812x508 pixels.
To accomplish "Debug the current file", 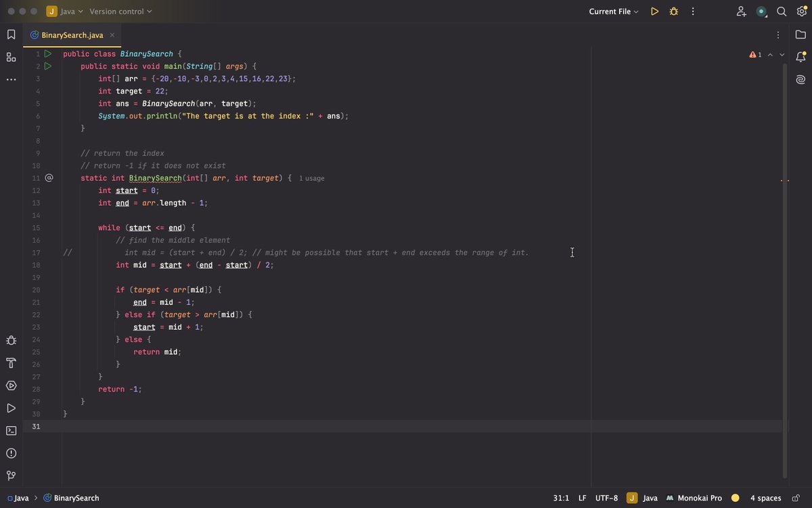I will [673, 12].
